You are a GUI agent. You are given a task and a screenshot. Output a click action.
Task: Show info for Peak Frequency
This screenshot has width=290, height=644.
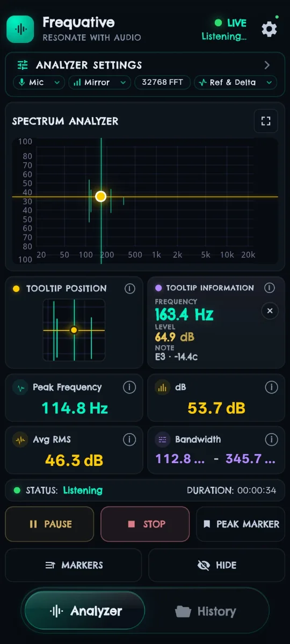[129, 387]
